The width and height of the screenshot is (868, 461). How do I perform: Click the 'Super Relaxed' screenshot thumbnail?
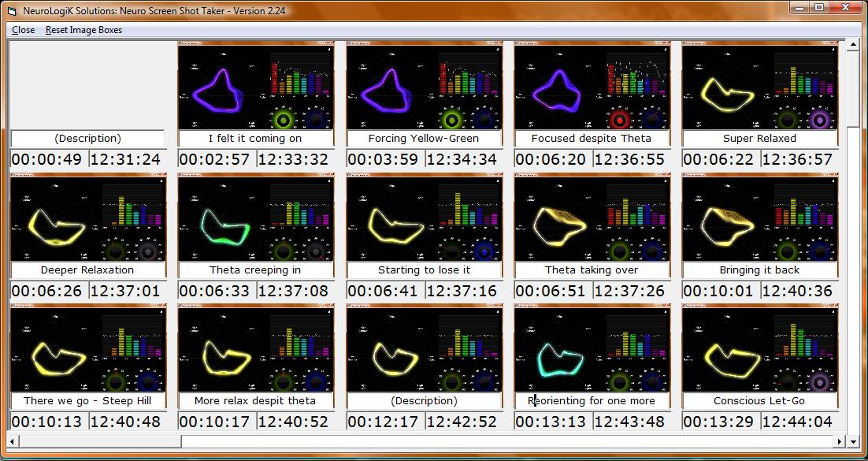point(759,87)
